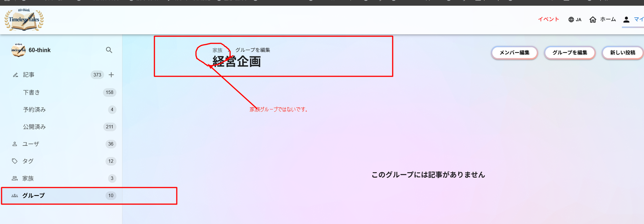Create a post with 新しい投稿
The height and width of the screenshot is (224, 644).
pyautogui.click(x=622, y=53)
